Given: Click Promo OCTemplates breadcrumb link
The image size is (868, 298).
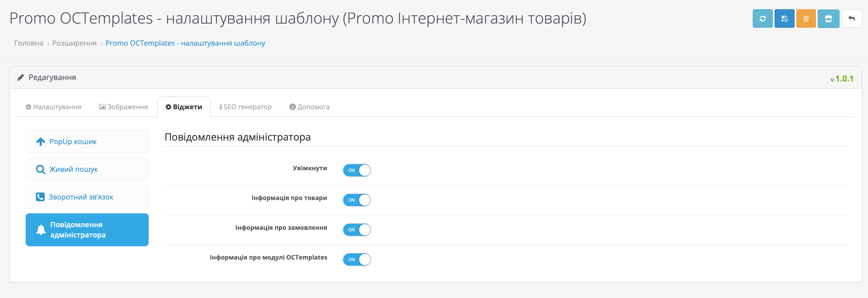Looking at the screenshot, I should click(185, 43).
